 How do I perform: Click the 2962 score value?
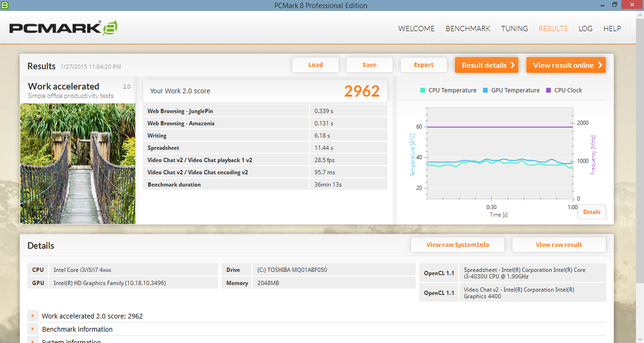(362, 91)
